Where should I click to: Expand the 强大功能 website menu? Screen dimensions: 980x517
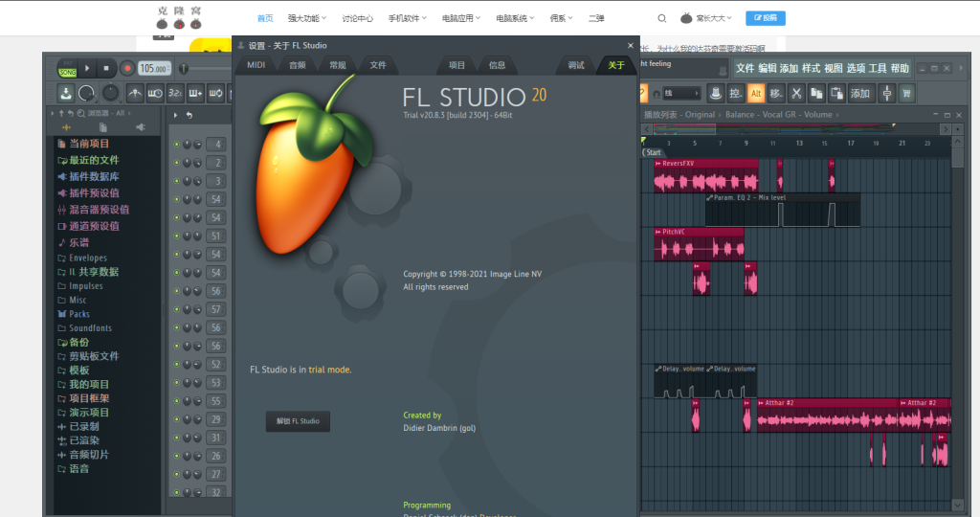coord(307,19)
